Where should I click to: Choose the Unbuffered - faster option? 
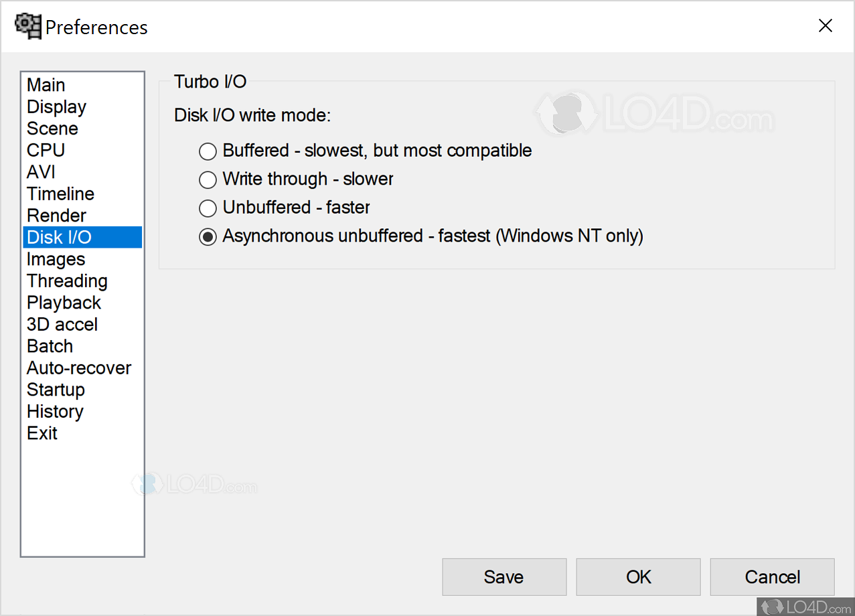208,208
